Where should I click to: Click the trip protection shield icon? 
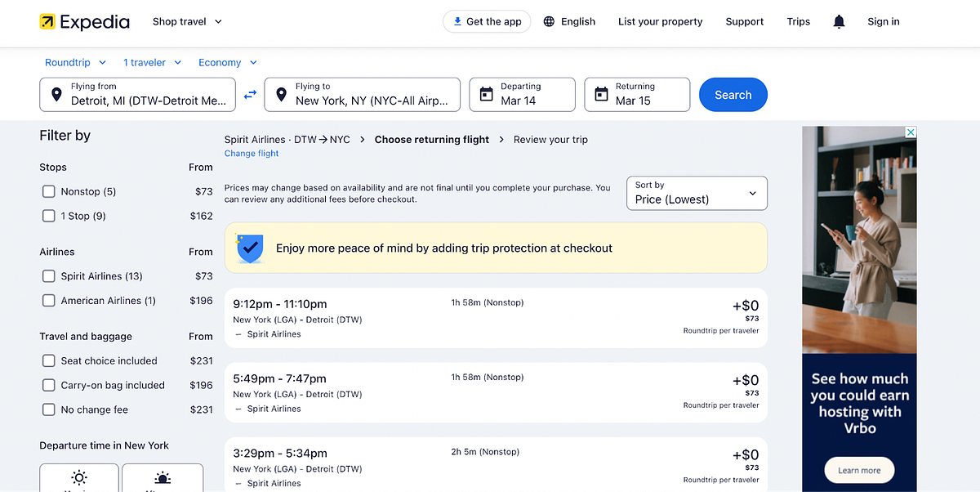[249, 248]
